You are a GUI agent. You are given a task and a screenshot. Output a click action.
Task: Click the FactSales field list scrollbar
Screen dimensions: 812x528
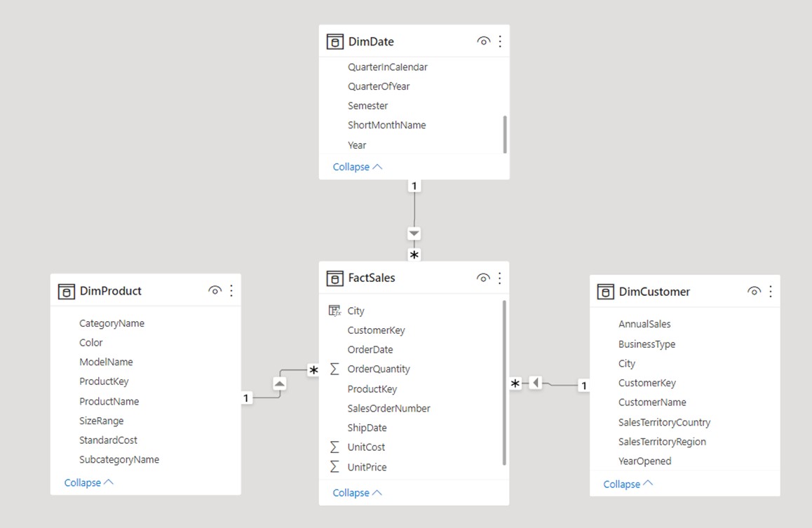click(x=504, y=382)
